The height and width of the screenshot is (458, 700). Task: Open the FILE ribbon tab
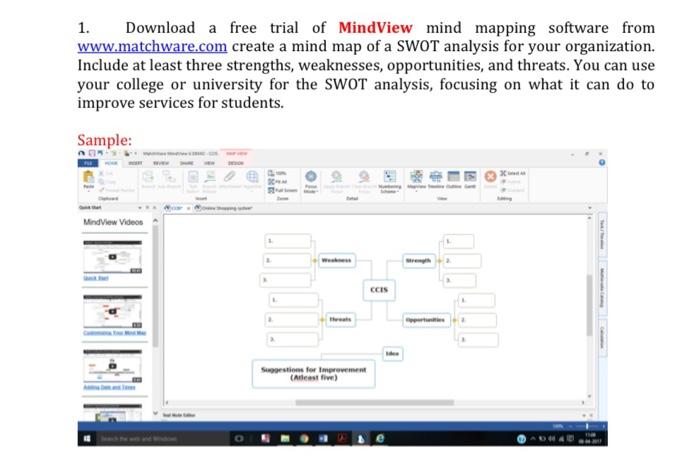[x=88, y=163]
